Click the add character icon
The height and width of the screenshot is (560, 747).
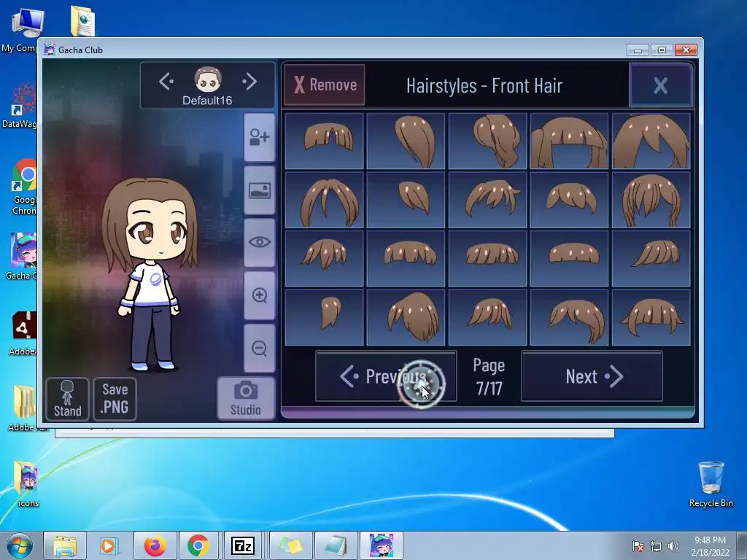pyautogui.click(x=259, y=138)
